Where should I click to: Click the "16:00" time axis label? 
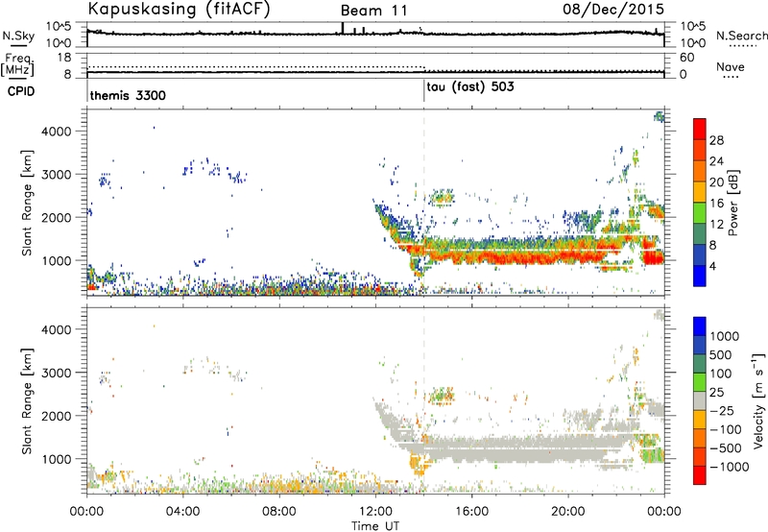pos(471,512)
